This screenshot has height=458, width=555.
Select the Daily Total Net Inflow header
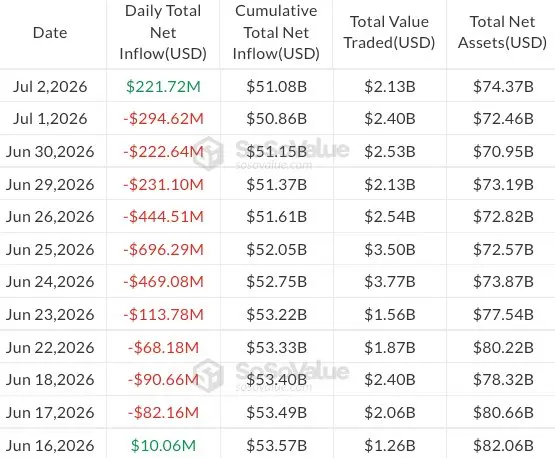click(163, 33)
